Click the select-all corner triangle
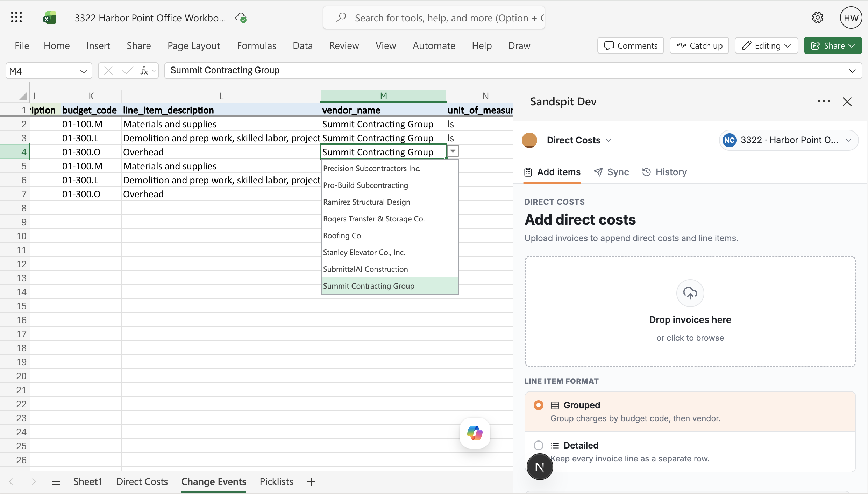 point(23,96)
